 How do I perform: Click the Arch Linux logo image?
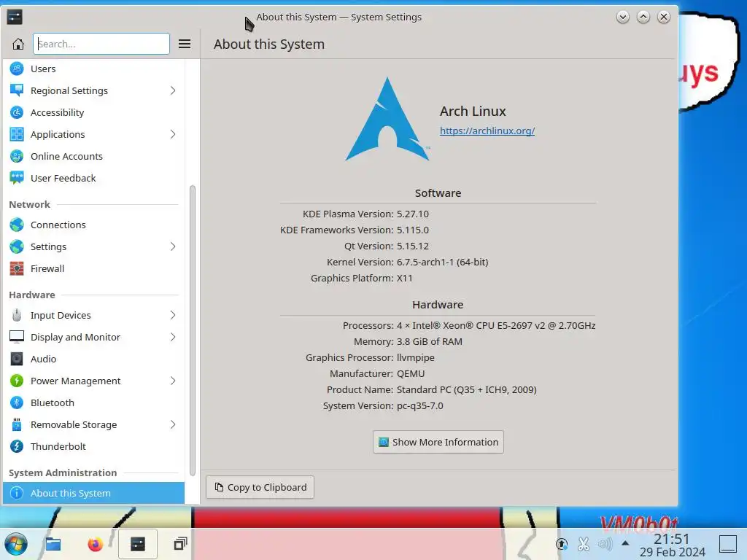[387, 119]
